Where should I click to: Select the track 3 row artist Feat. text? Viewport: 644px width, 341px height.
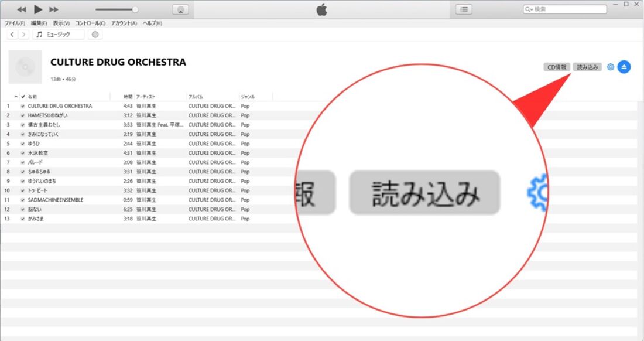[160, 125]
